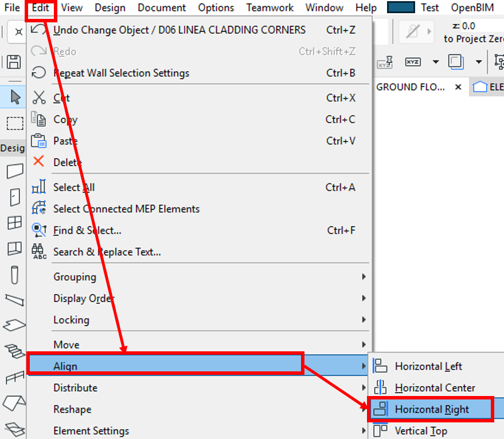Click the Repeat settings circular arrow icon

click(38, 72)
